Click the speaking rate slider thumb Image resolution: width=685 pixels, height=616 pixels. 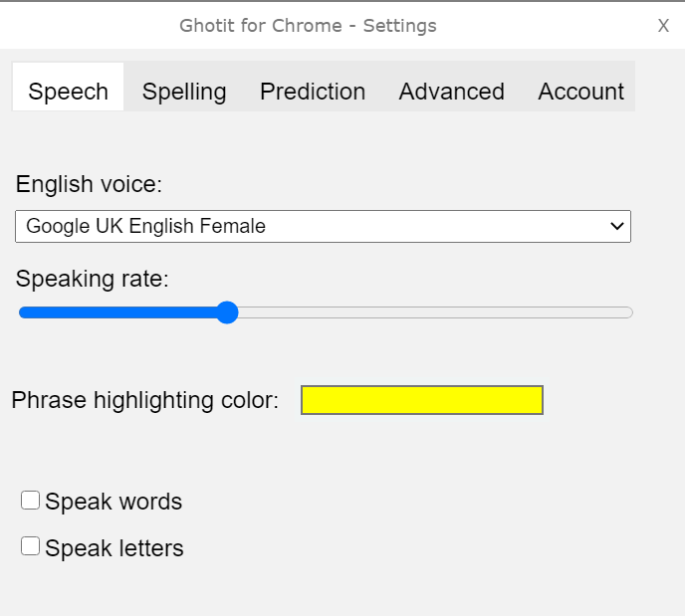point(227,312)
